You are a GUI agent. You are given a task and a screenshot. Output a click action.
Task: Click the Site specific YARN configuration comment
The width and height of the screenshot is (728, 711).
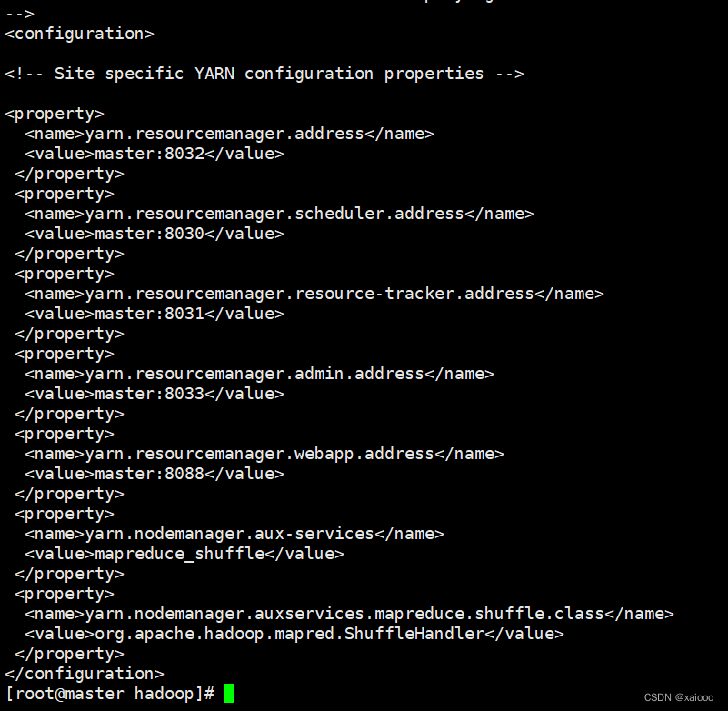point(264,74)
